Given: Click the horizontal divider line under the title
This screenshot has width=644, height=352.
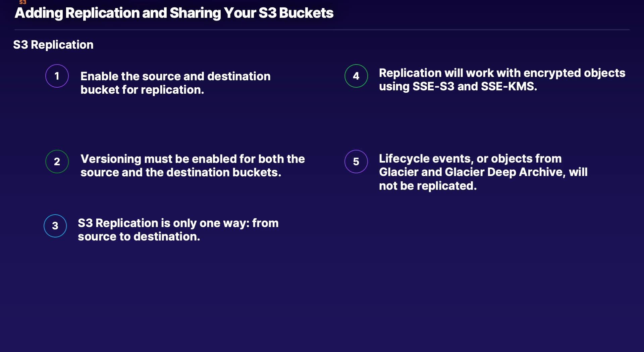Looking at the screenshot, I should 322,30.
